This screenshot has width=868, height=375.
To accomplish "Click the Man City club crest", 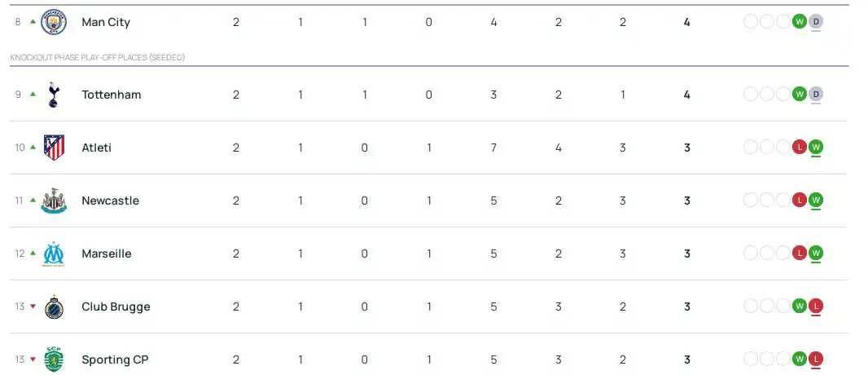I will click(x=54, y=22).
